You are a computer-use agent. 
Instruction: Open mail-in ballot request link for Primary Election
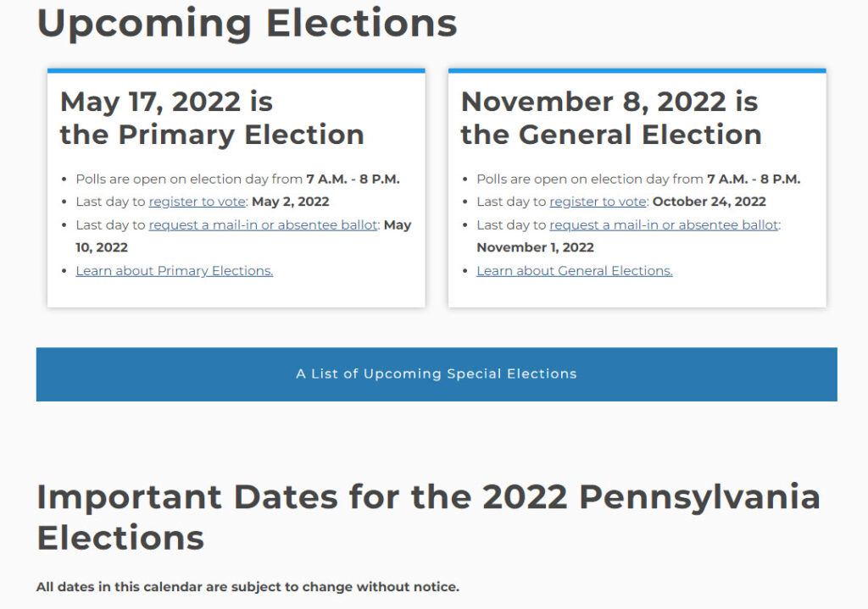pos(264,225)
